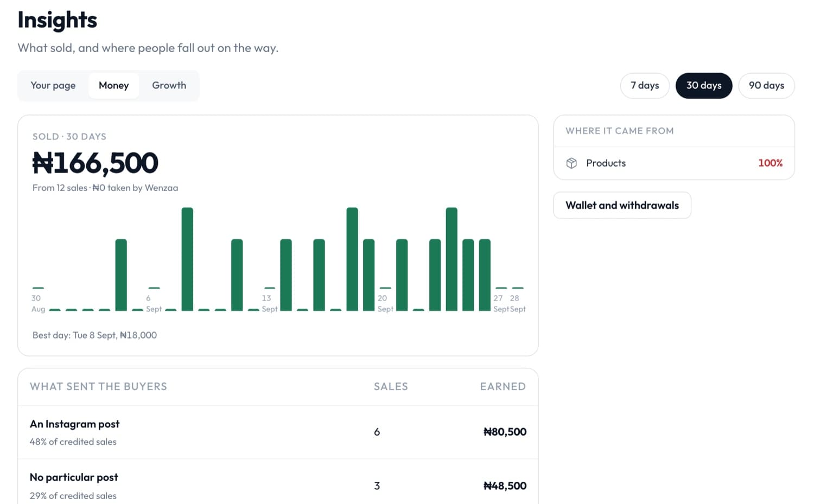Click the EARNED column header

click(x=503, y=387)
